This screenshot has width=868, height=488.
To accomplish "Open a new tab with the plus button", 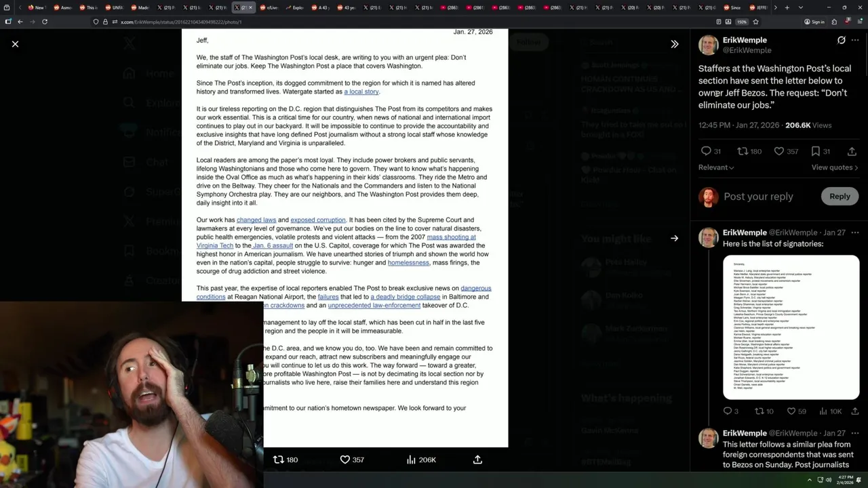I will [787, 7].
